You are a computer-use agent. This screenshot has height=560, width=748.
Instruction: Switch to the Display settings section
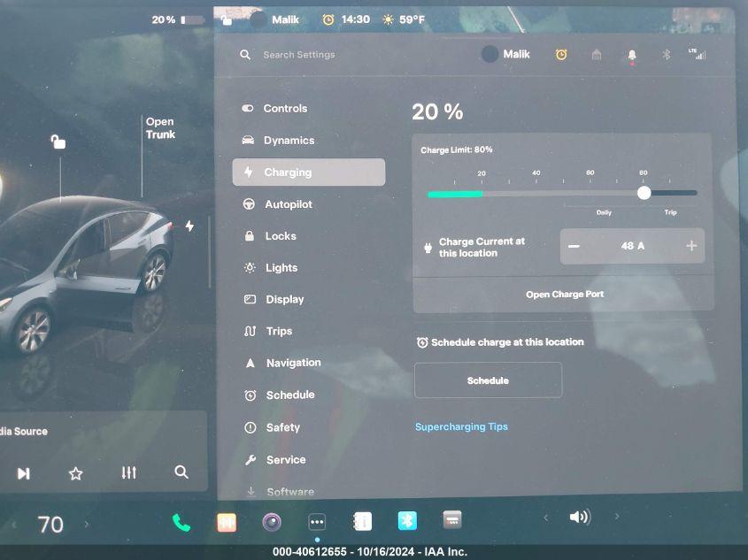click(x=285, y=299)
